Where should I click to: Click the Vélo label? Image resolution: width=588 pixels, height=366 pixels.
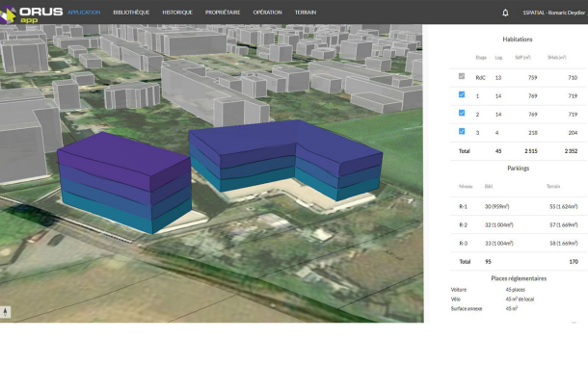tap(456, 299)
